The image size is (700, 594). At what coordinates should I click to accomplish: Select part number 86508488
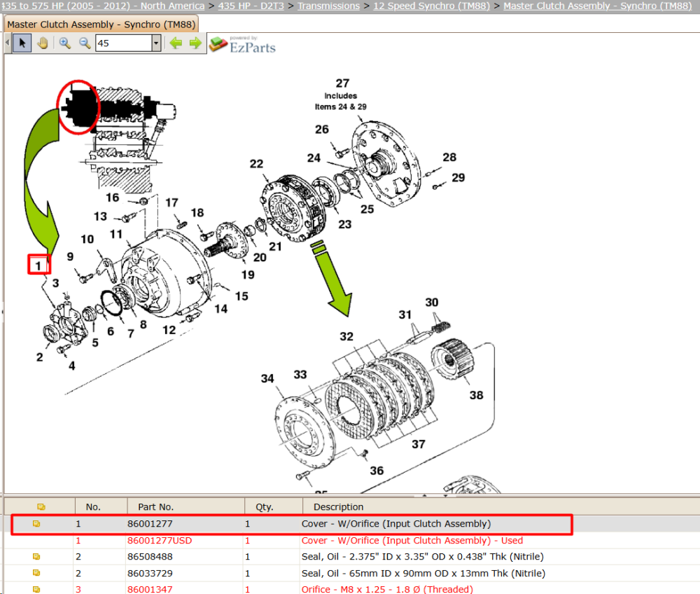coord(150,557)
